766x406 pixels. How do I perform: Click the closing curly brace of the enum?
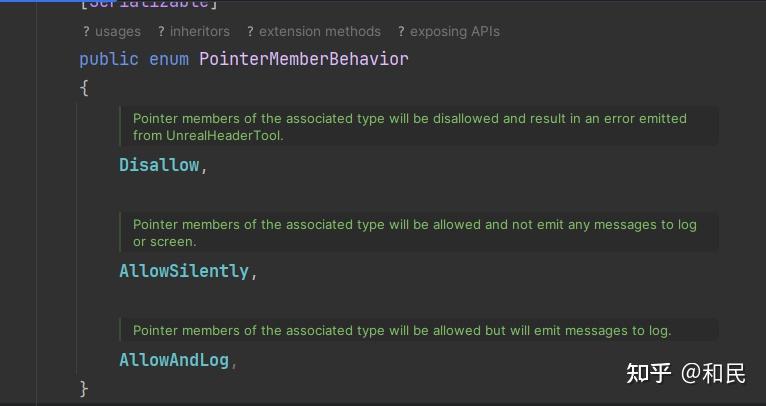click(x=85, y=388)
